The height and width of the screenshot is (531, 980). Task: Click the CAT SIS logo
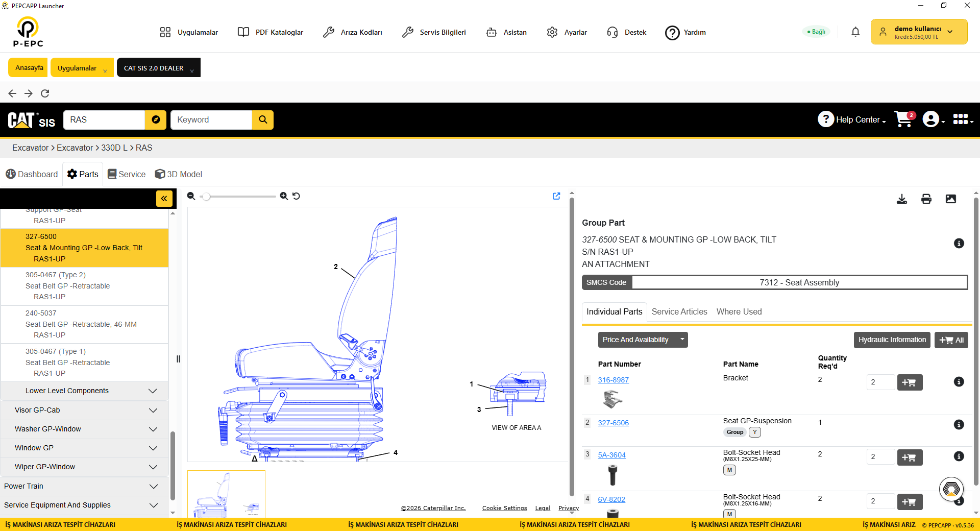(x=32, y=120)
